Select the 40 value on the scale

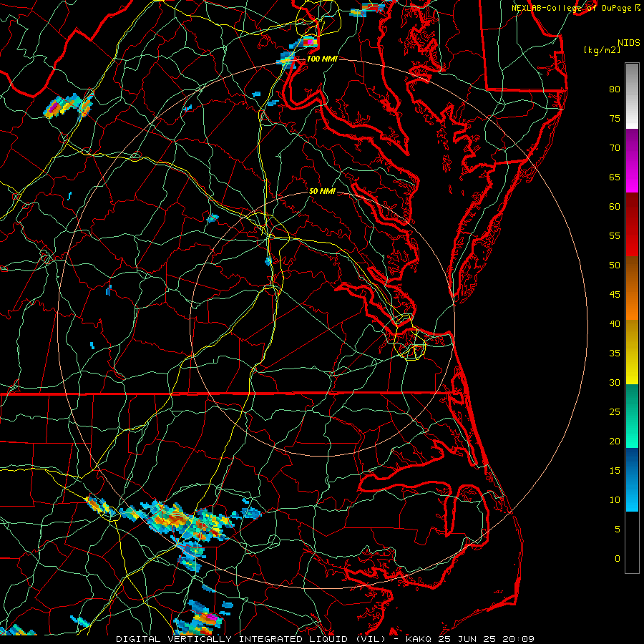[x=615, y=323]
